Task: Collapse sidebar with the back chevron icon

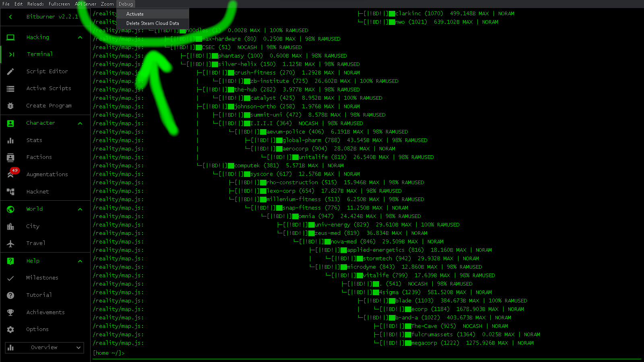Action: [10, 17]
